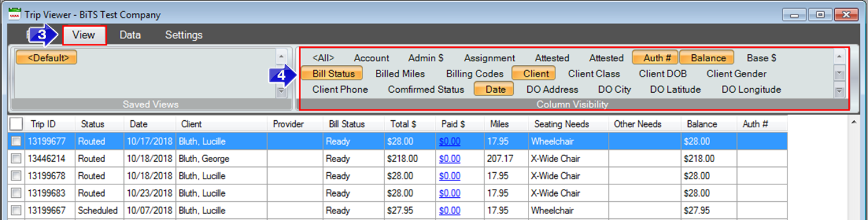Open the View menu tab
Viewport: 868px width, 220px height.
(x=84, y=35)
